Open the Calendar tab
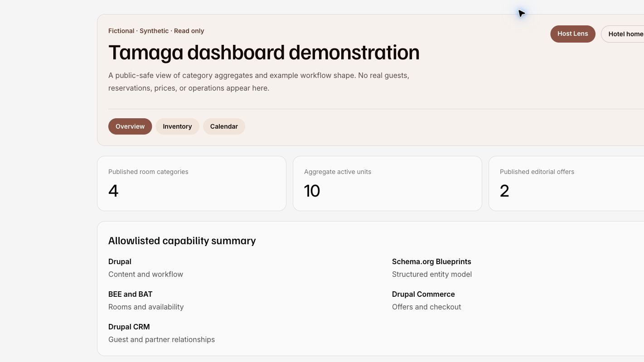 224,126
